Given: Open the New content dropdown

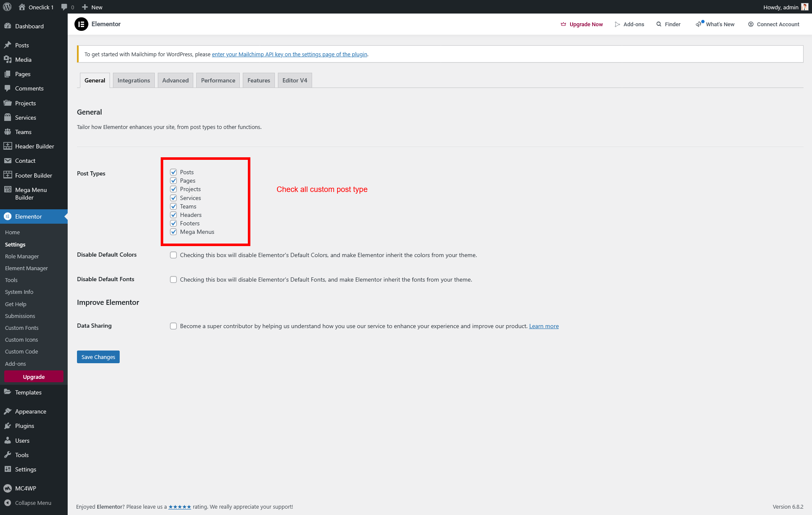Looking at the screenshot, I should pyautogui.click(x=92, y=7).
